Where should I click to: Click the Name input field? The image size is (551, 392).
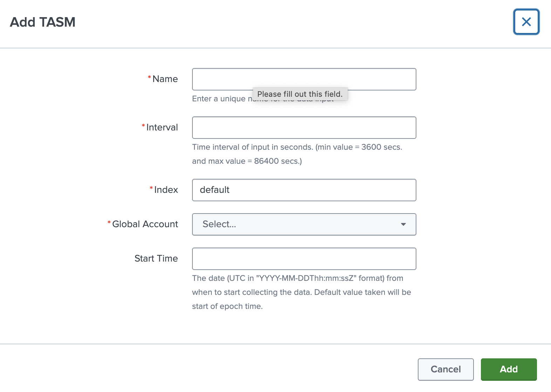coord(304,78)
